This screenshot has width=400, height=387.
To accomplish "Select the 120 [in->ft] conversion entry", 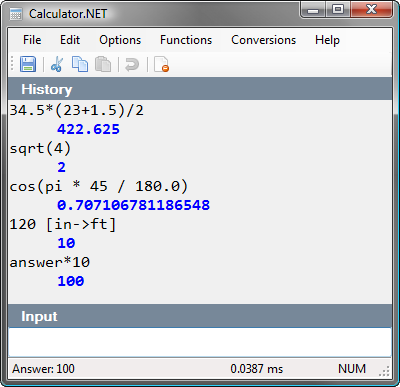I will 63,224.
